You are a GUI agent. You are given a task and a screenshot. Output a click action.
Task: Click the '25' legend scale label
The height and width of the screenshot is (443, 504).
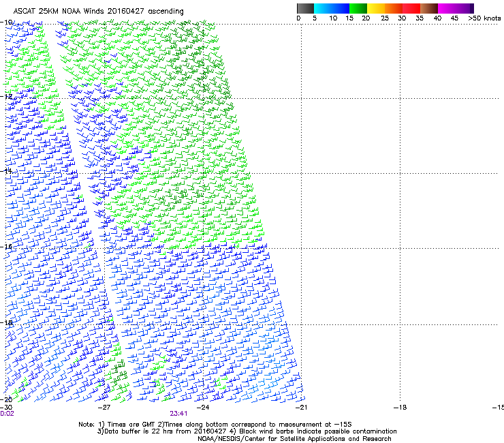click(385, 18)
